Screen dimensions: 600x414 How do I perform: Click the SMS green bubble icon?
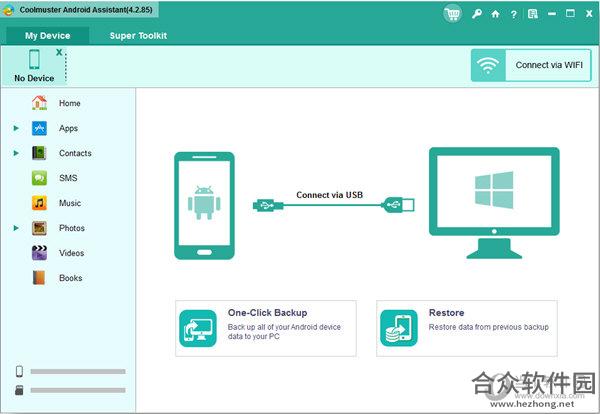pyautogui.click(x=39, y=178)
